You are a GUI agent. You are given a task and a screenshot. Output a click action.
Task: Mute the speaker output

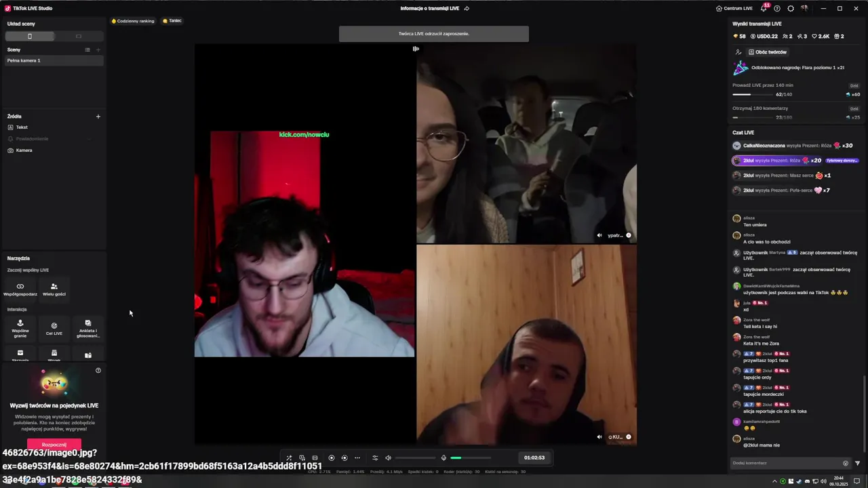tap(388, 457)
